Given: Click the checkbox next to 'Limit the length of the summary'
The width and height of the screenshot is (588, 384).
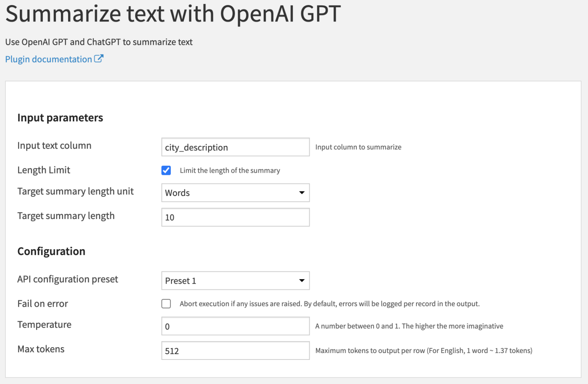Looking at the screenshot, I should click(166, 170).
